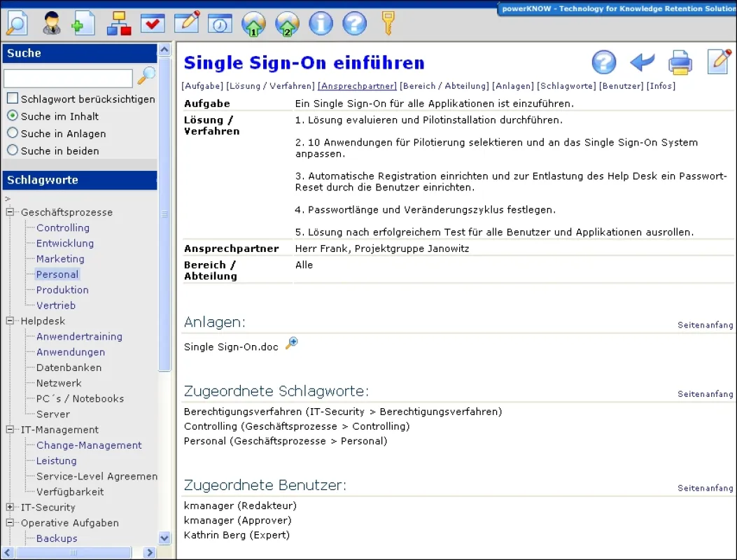Click the user person icon in toolbar
This screenshot has width=737, height=560.
point(51,22)
